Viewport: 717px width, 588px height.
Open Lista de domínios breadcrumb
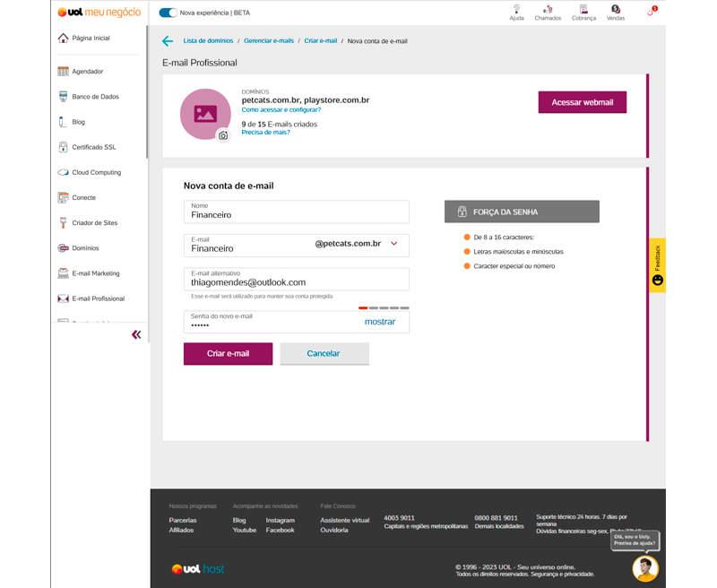pyautogui.click(x=208, y=40)
